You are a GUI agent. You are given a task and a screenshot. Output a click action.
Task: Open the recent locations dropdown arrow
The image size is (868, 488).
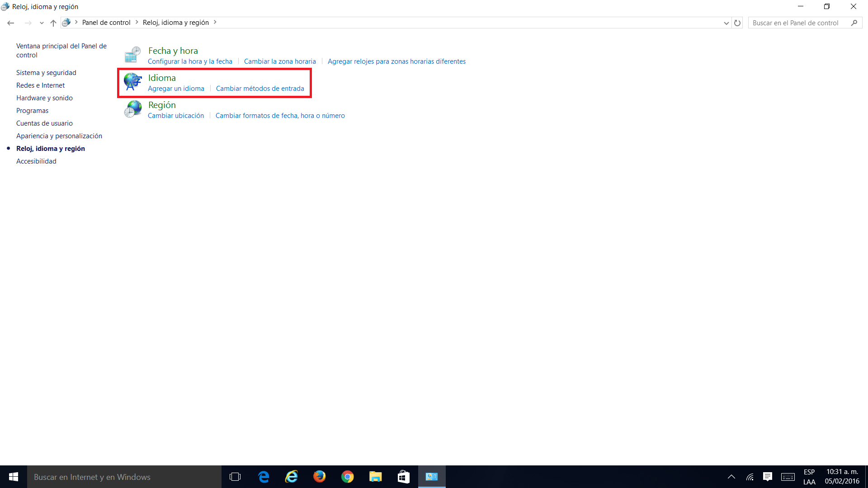[42, 23]
